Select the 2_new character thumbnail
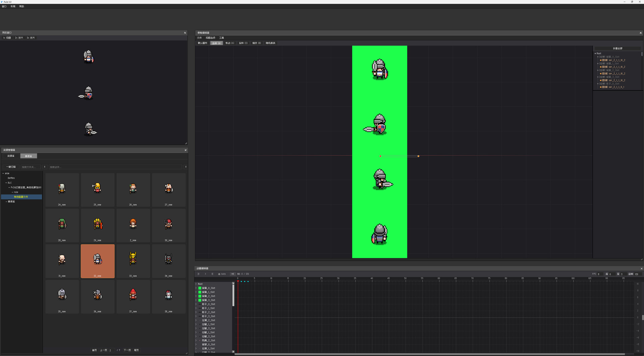The height and width of the screenshot is (356, 644). [x=133, y=225]
